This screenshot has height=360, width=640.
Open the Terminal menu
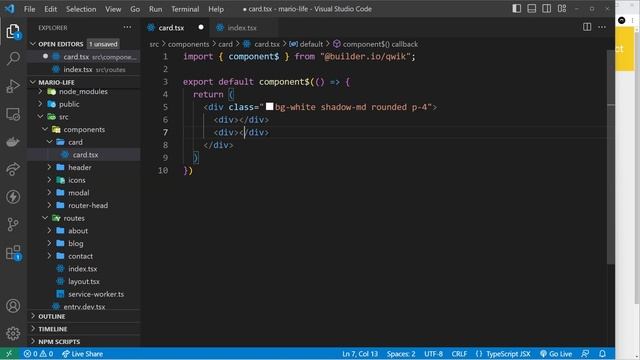(x=185, y=9)
